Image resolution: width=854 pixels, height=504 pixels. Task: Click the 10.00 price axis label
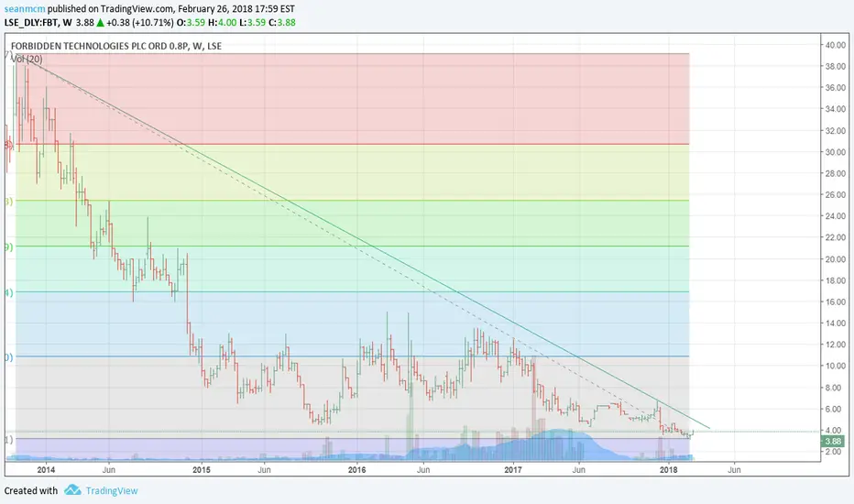835,367
